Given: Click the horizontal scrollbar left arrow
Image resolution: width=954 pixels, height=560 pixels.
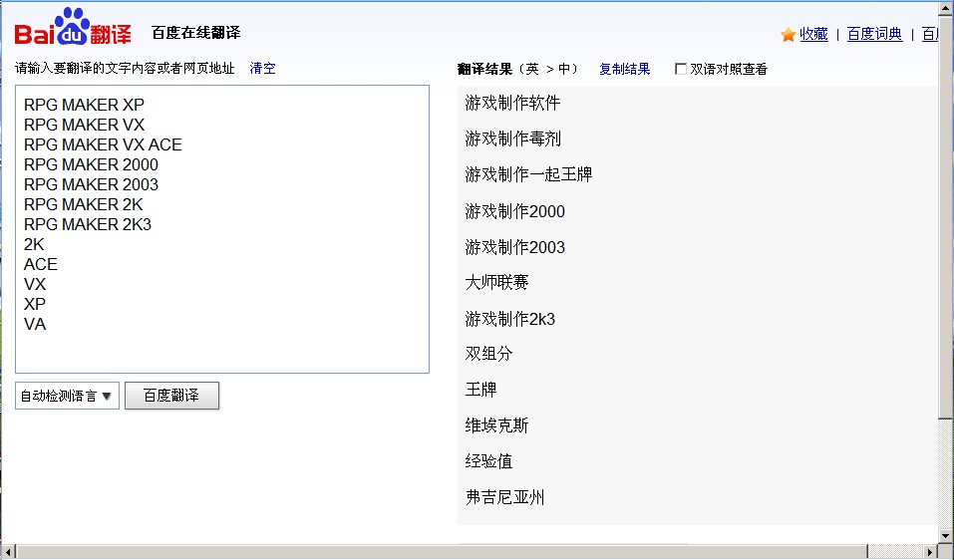Looking at the screenshot, I should (x=8, y=552).
